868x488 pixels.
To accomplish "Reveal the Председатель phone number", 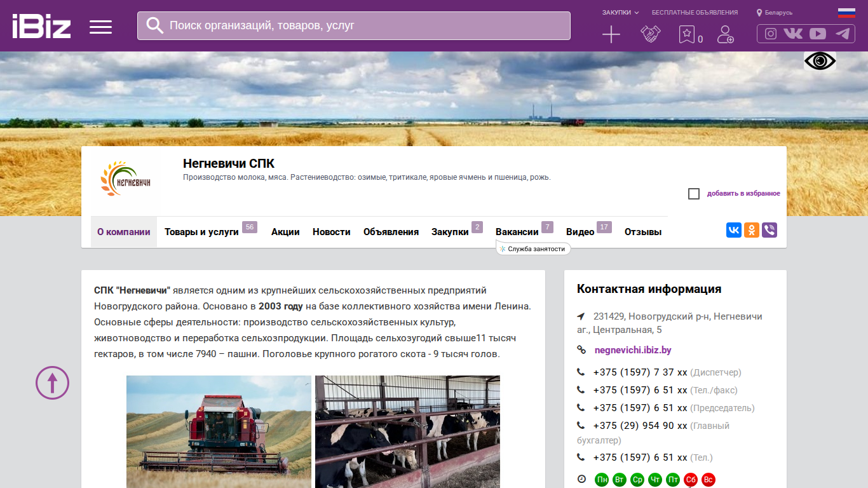I will (x=641, y=408).
